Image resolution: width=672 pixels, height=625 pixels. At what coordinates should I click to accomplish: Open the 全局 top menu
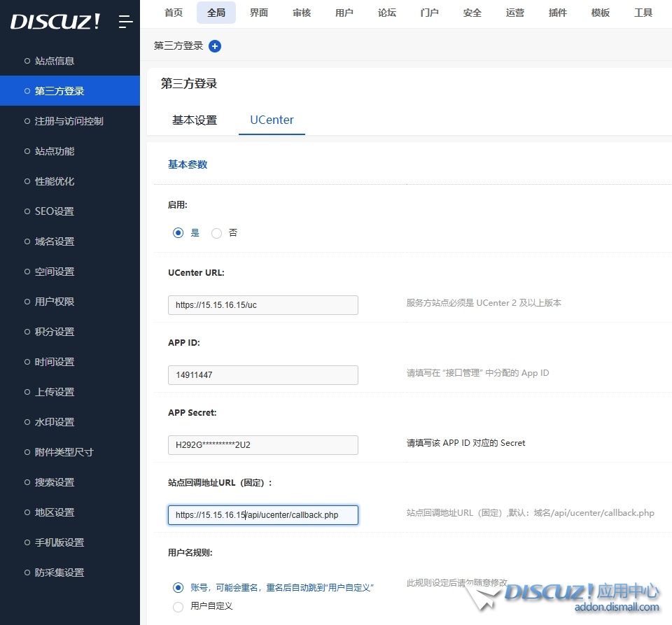pos(216,13)
